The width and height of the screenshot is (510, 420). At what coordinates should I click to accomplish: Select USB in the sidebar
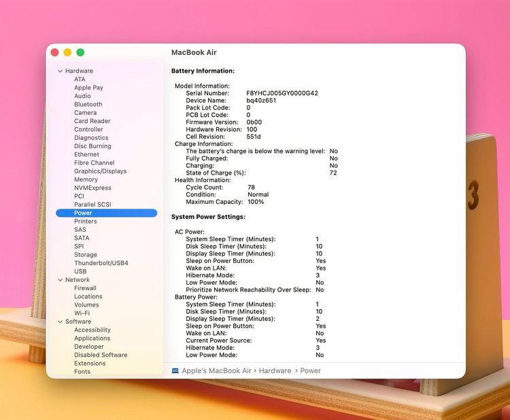click(x=80, y=271)
